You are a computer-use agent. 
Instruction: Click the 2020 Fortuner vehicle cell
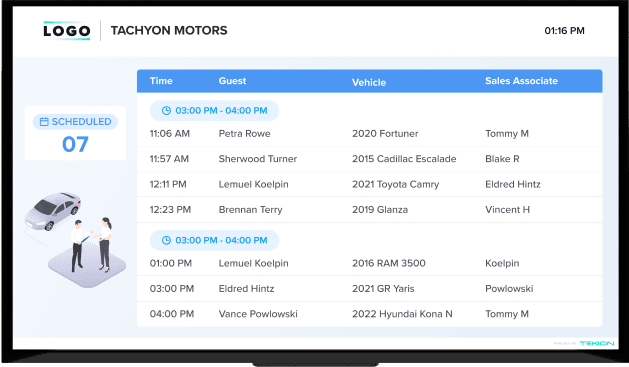click(x=385, y=134)
